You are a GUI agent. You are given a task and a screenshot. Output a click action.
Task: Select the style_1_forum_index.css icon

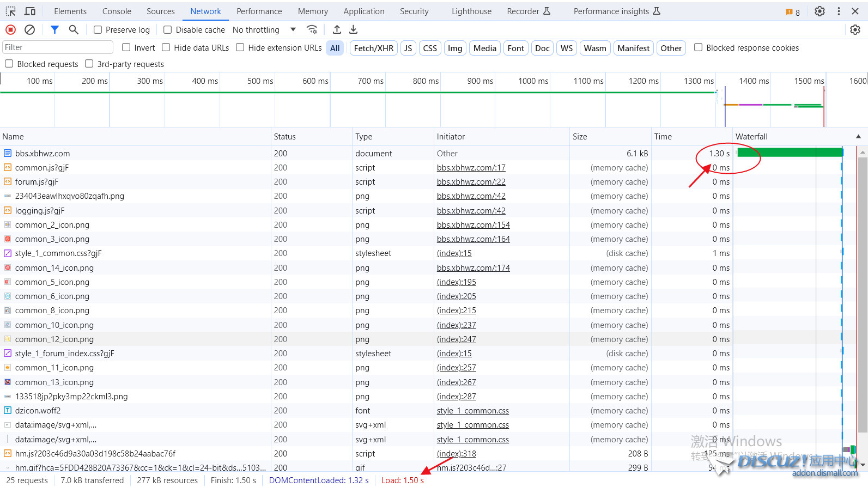(x=8, y=354)
